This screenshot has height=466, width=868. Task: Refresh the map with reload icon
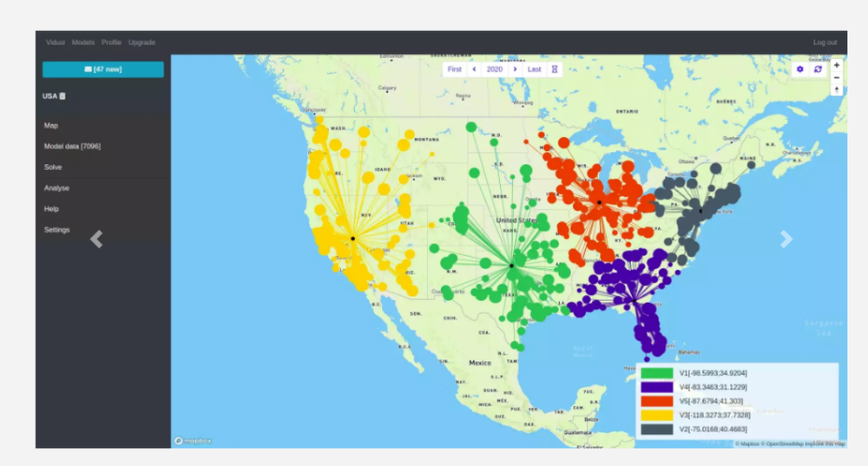[818, 69]
